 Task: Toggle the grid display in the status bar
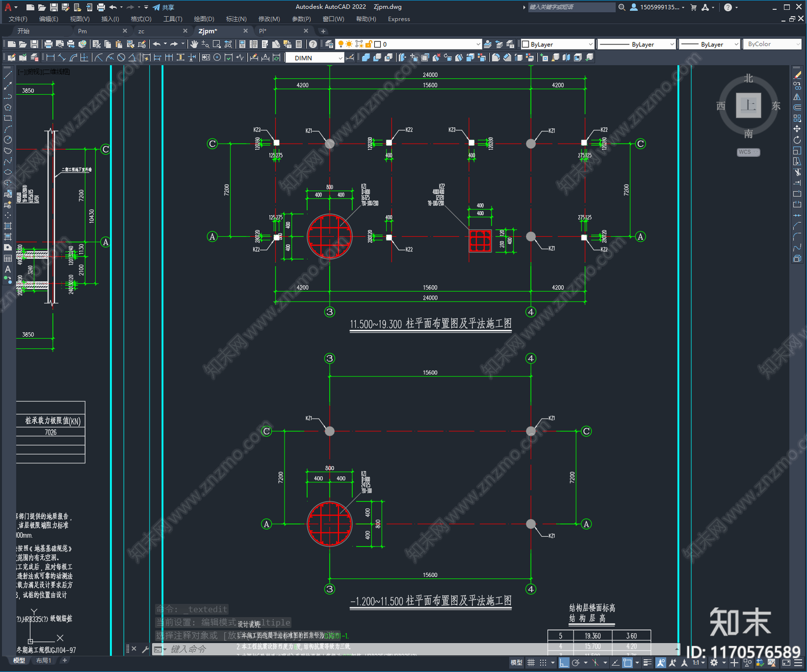pos(531,662)
